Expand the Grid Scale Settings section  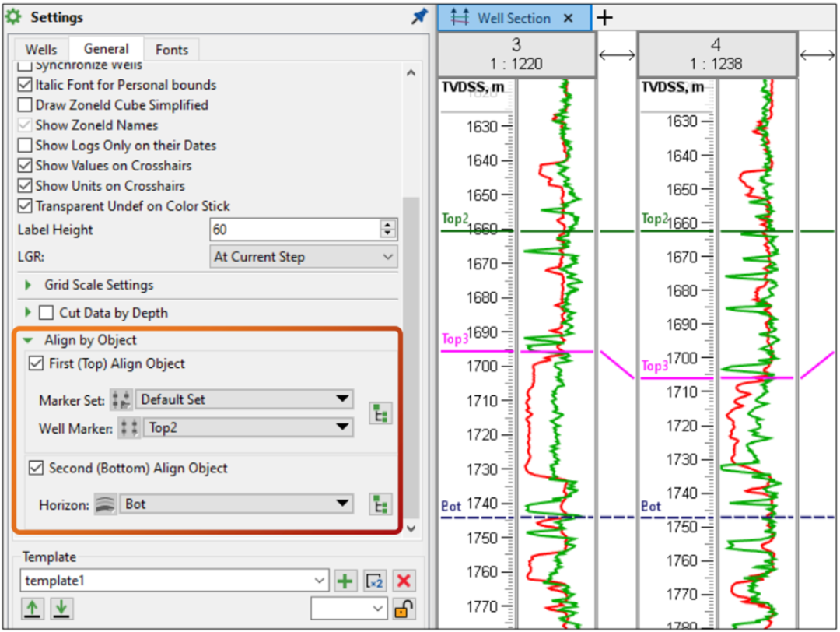point(29,286)
